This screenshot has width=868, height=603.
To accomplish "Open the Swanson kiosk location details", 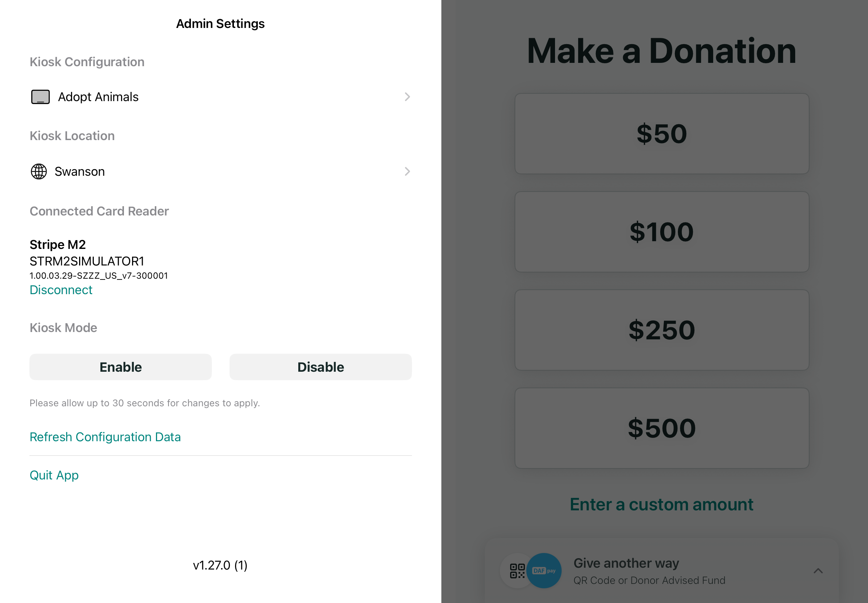I will click(x=407, y=172).
